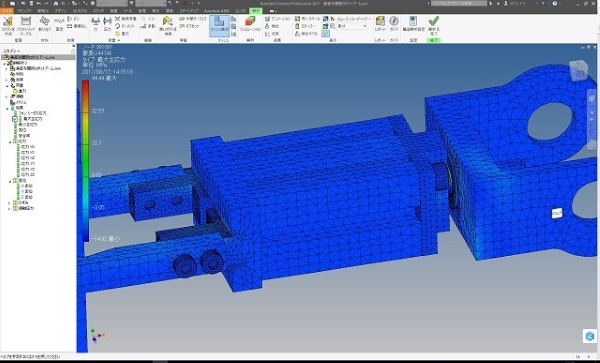Click the Mesh View button
This screenshot has height=363, width=600.
219,25
